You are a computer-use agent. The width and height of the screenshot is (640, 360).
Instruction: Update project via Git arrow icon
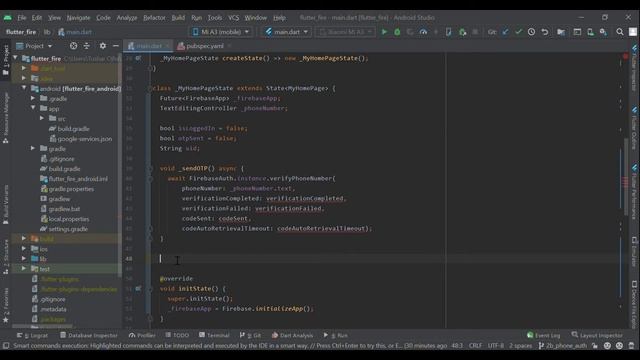coord(505,32)
